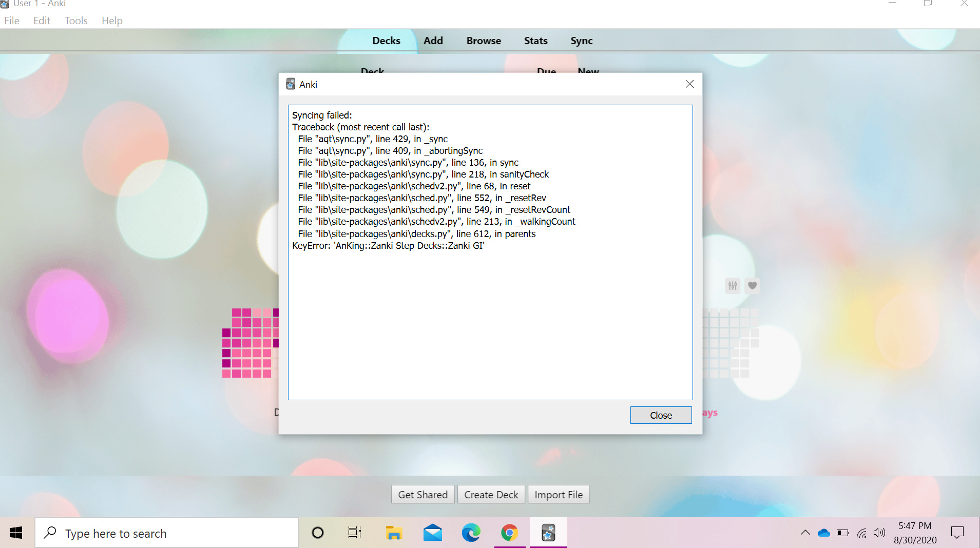The height and width of the screenshot is (548, 980).
Task: Open the Help menu
Action: [112, 21]
